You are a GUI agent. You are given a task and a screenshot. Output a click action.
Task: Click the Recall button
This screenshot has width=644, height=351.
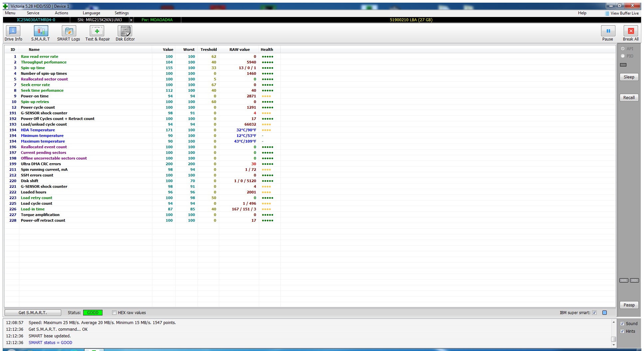(x=629, y=98)
